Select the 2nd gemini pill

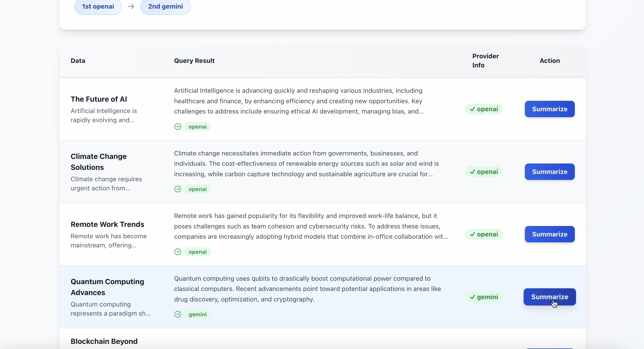coord(165,7)
